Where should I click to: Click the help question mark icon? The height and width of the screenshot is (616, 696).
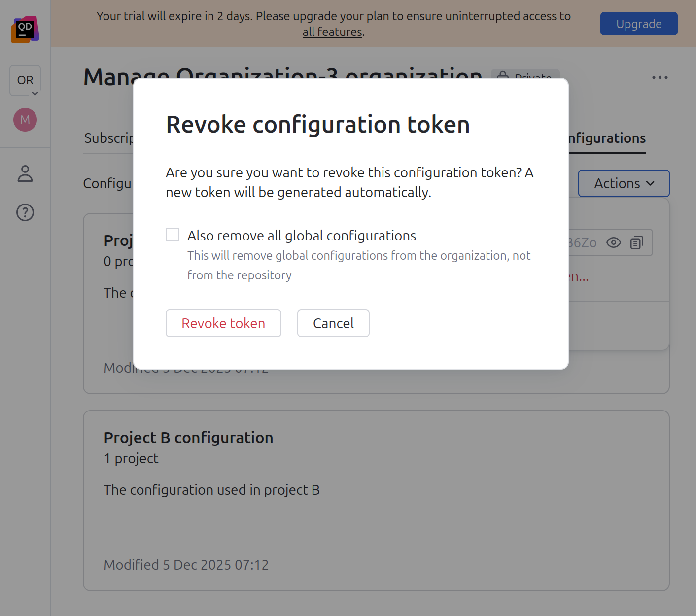pyautogui.click(x=25, y=212)
